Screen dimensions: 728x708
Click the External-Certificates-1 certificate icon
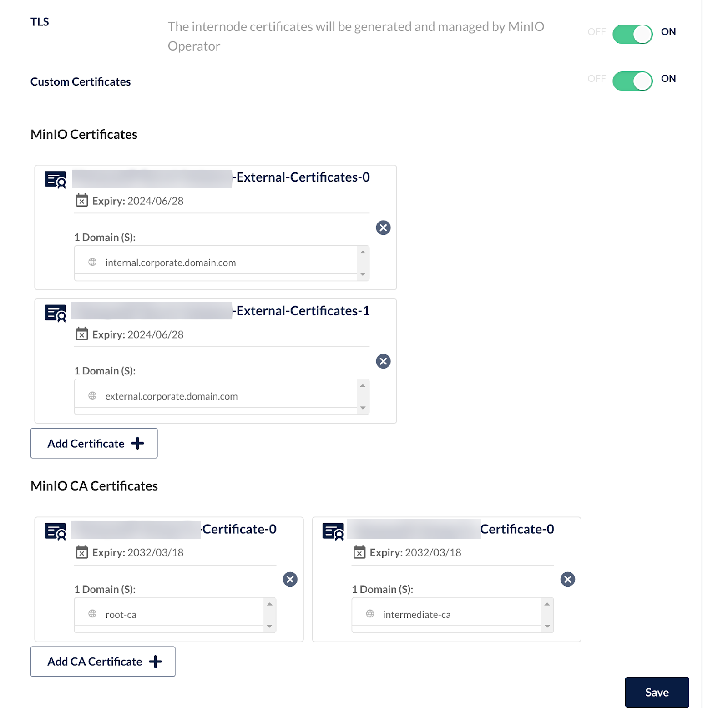point(56,313)
